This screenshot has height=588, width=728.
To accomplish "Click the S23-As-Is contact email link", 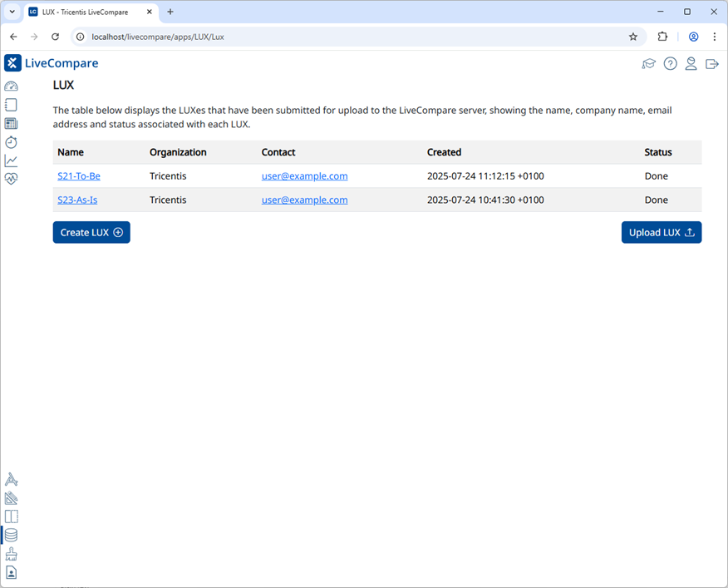I will [x=304, y=200].
